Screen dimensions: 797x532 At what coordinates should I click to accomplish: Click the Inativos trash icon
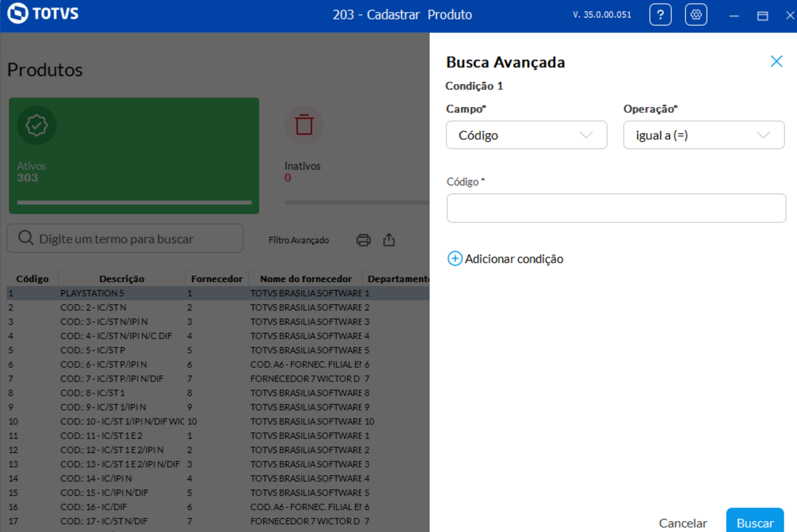coord(304,125)
